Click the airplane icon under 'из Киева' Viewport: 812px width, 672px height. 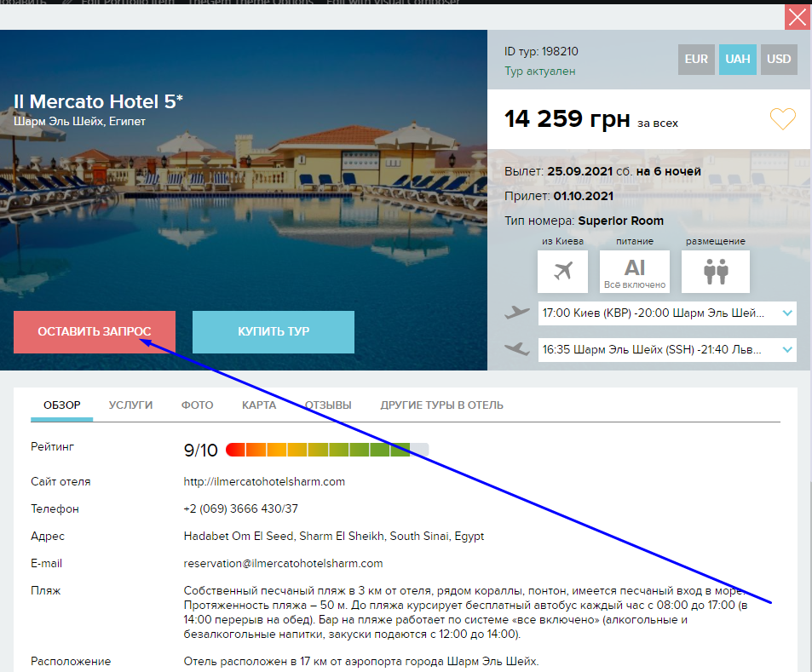563,272
